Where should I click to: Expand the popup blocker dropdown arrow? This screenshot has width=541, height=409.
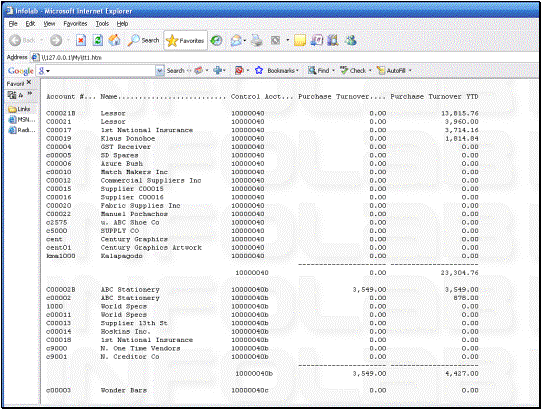(x=248, y=71)
